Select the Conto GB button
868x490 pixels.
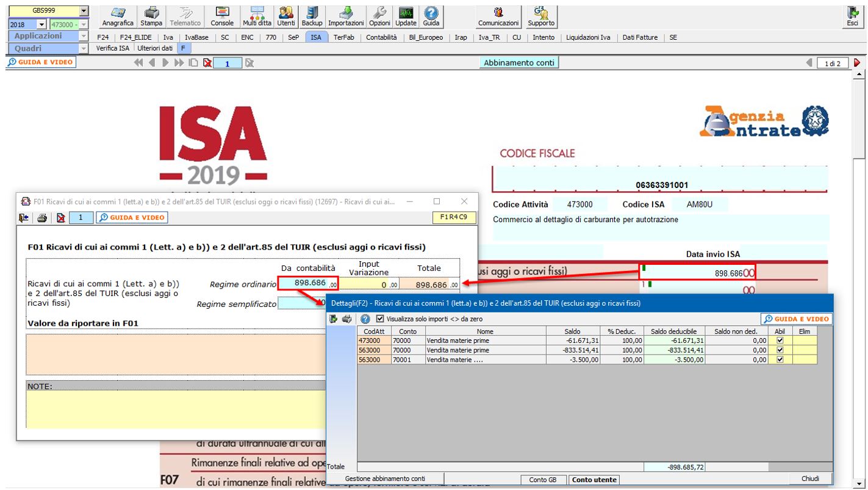[x=542, y=480]
